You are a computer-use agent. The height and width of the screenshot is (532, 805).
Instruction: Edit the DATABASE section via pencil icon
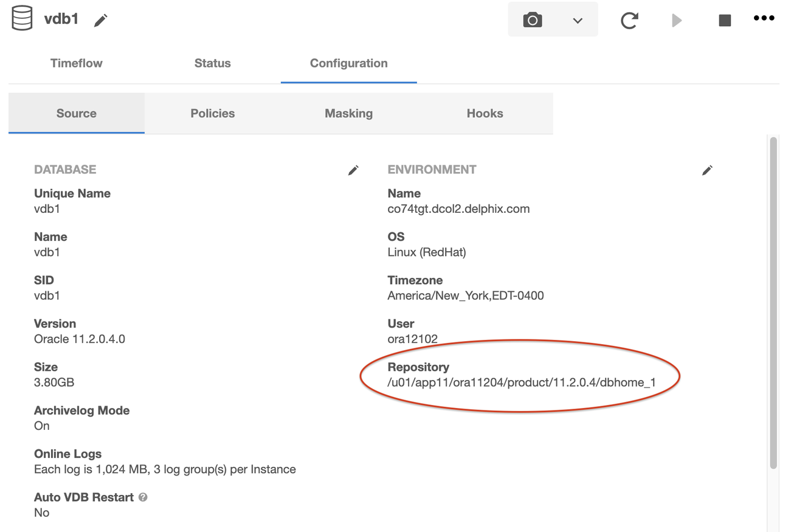[x=353, y=170]
